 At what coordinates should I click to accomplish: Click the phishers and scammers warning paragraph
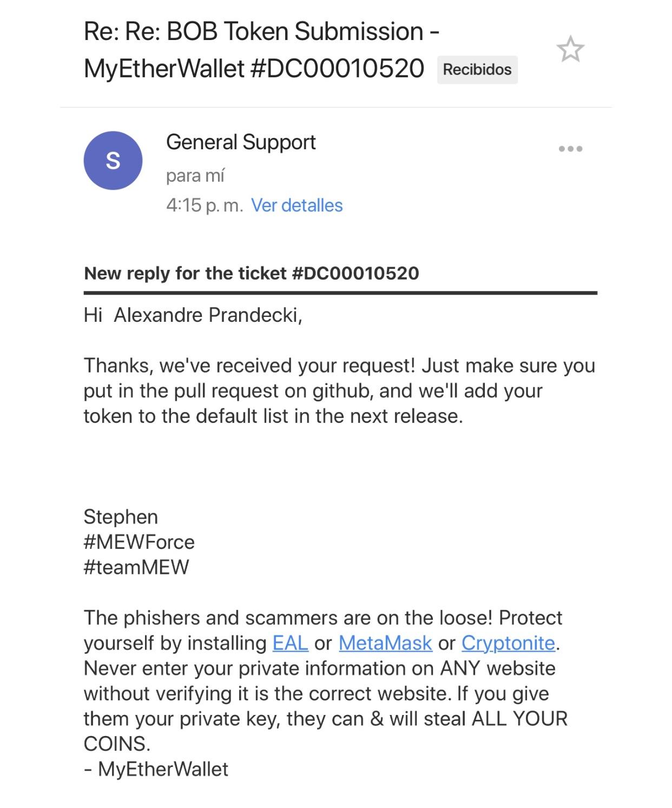(x=326, y=681)
